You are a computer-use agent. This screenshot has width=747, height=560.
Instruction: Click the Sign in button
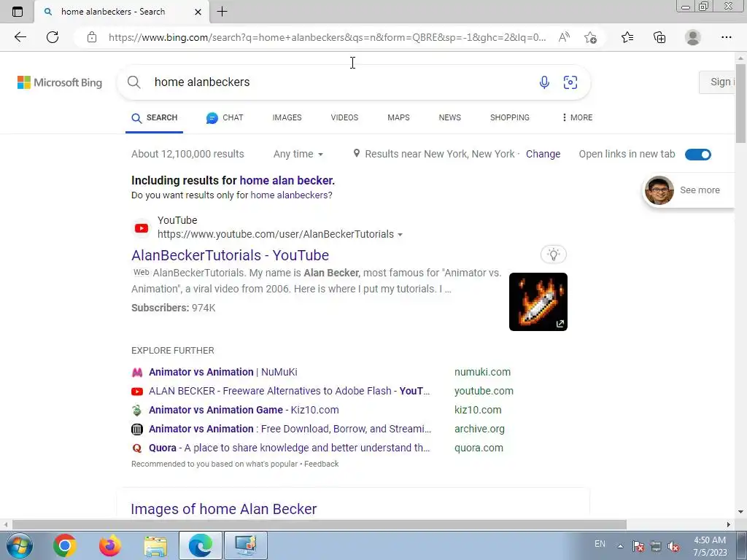[x=718, y=82]
